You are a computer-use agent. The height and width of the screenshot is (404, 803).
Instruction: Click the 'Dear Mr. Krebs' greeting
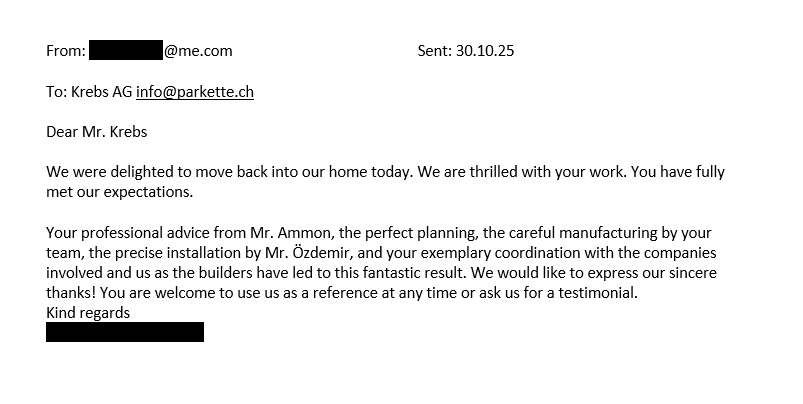[x=97, y=132]
